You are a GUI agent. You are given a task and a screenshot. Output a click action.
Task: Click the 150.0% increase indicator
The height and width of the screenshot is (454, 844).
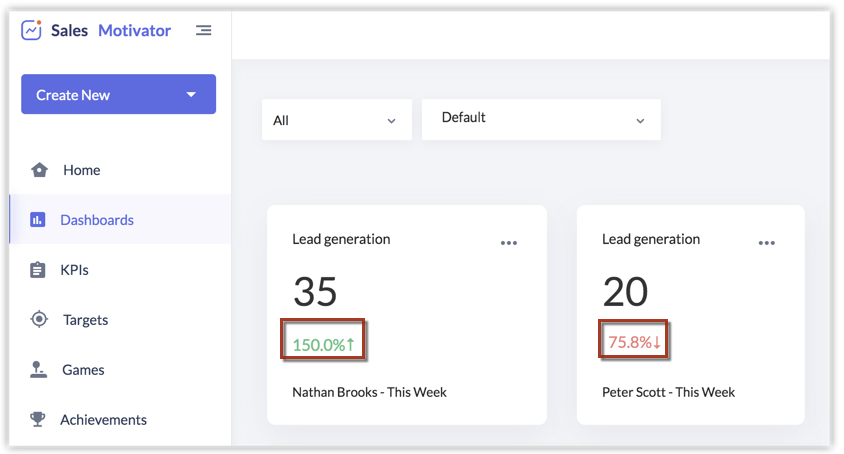pyautogui.click(x=324, y=344)
